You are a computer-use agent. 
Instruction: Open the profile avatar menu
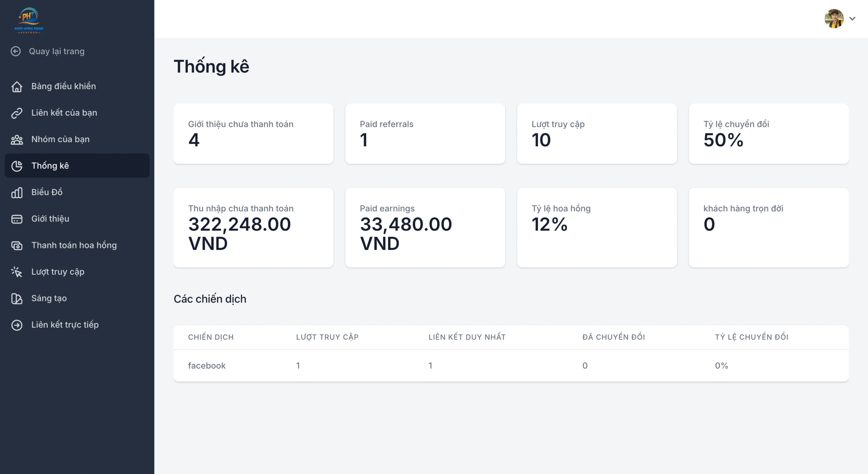pyautogui.click(x=834, y=19)
